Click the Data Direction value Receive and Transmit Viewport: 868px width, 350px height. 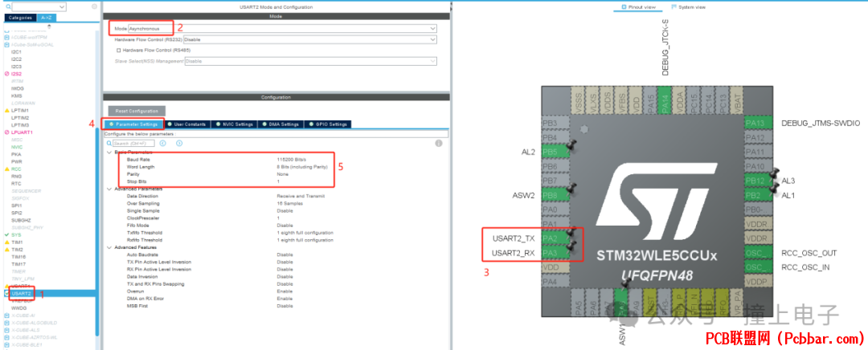click(301, 196)
